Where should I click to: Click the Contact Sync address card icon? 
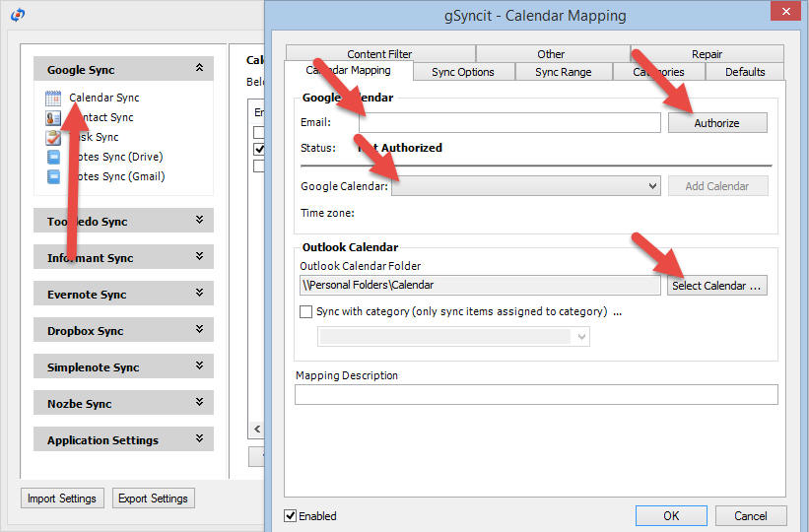tap(52, 118)
